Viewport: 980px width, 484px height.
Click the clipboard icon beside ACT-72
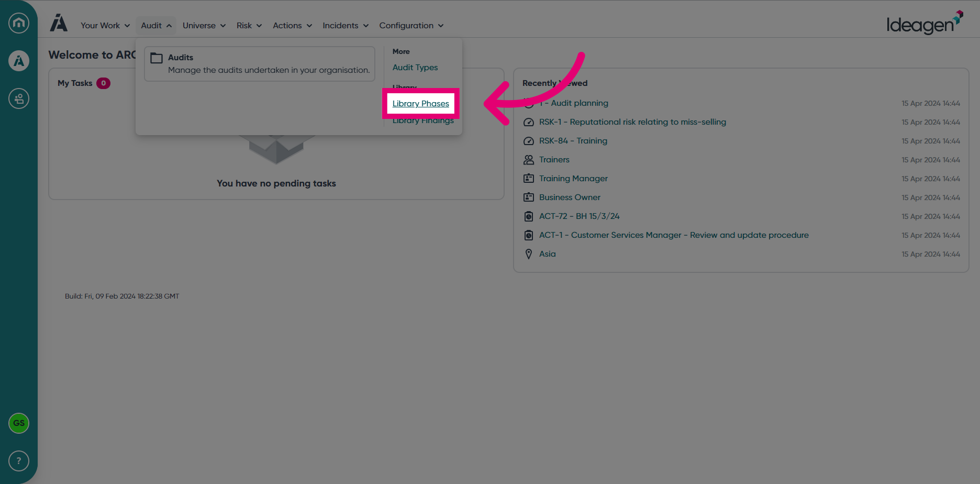[x=529, y=216]
